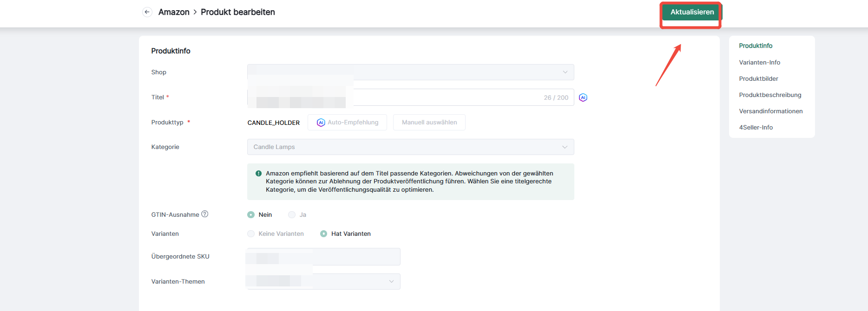
Task: Choose Hat Varianten option
Action: pos(324,234)
